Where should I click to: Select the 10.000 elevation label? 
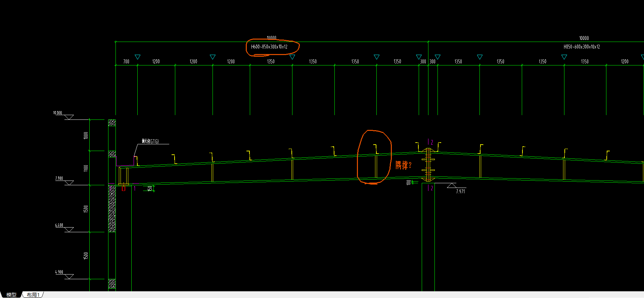57,113
